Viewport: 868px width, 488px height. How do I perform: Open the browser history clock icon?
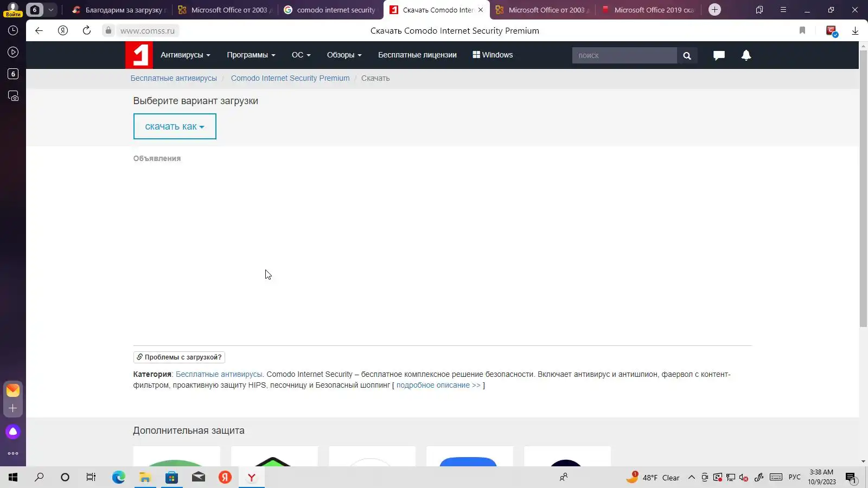(x=13, y=30)
